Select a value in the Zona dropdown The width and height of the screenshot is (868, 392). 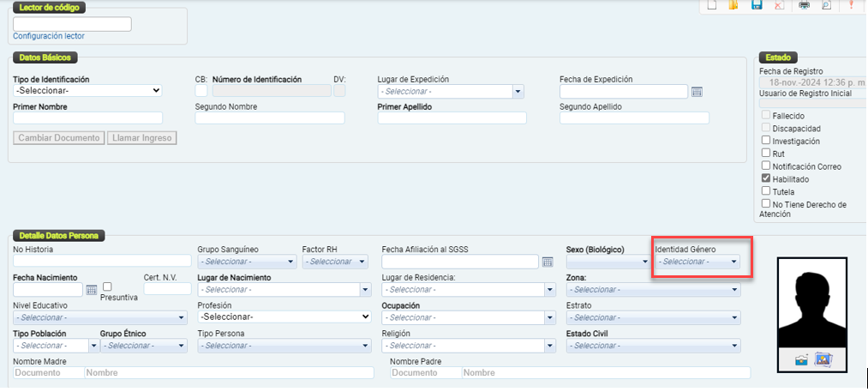point(653,289)
